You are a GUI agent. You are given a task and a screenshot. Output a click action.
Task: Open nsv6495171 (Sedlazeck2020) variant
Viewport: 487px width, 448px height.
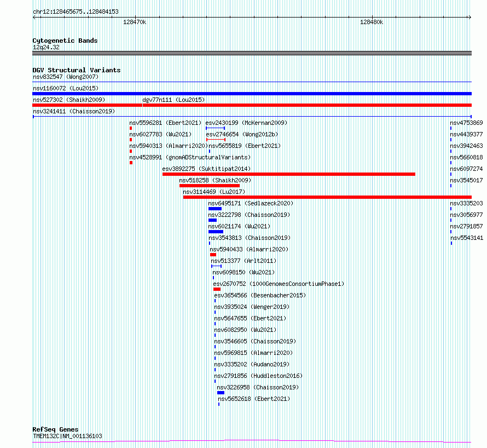tap(251, 203)
